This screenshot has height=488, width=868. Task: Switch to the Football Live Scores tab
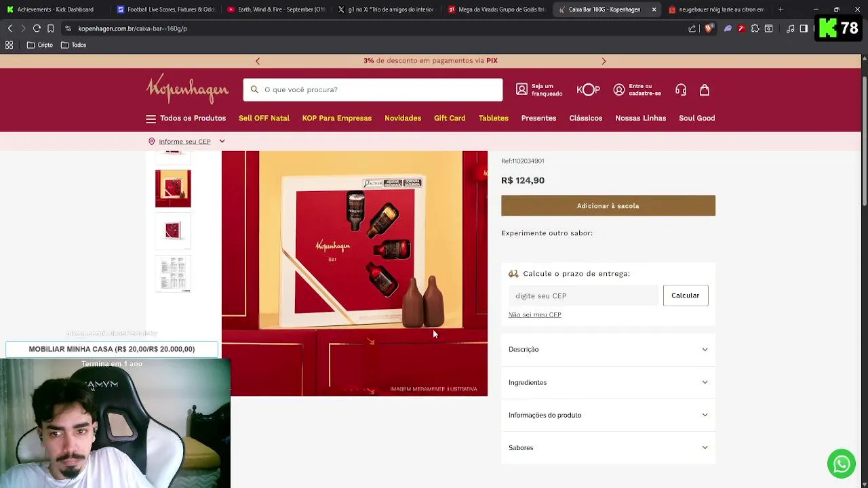coord(165,9)
